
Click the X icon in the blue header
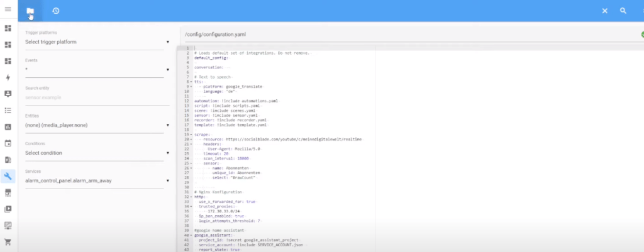coord(604,11)
